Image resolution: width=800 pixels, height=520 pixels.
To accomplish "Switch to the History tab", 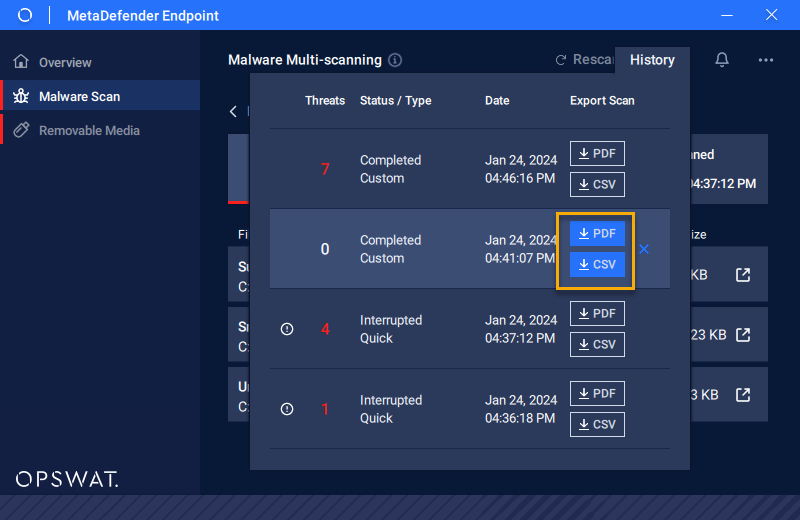I will pos(652,60).
